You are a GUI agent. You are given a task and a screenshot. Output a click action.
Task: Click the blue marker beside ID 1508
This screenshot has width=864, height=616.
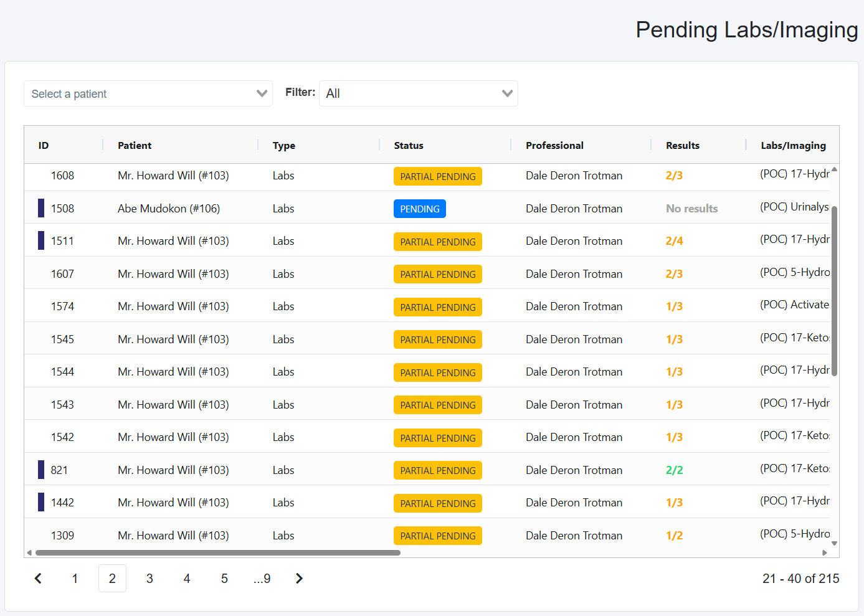coord(41,208)
